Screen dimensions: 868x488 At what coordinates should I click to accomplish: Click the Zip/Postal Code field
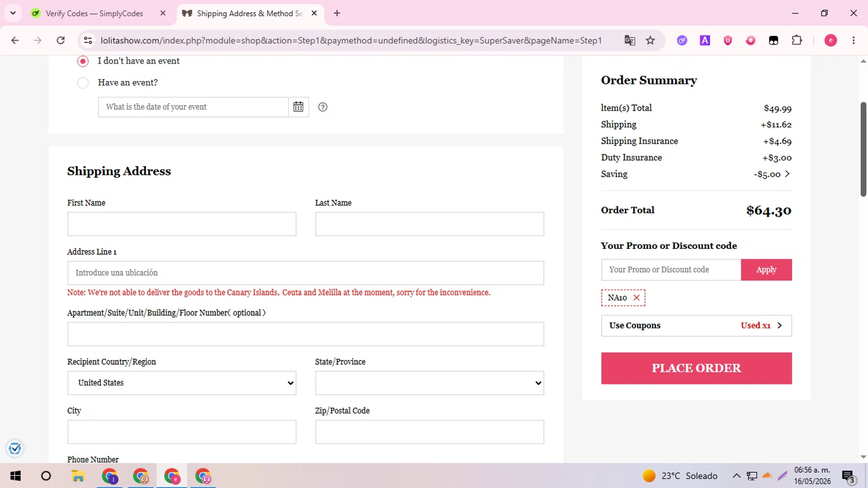(429, 432)
